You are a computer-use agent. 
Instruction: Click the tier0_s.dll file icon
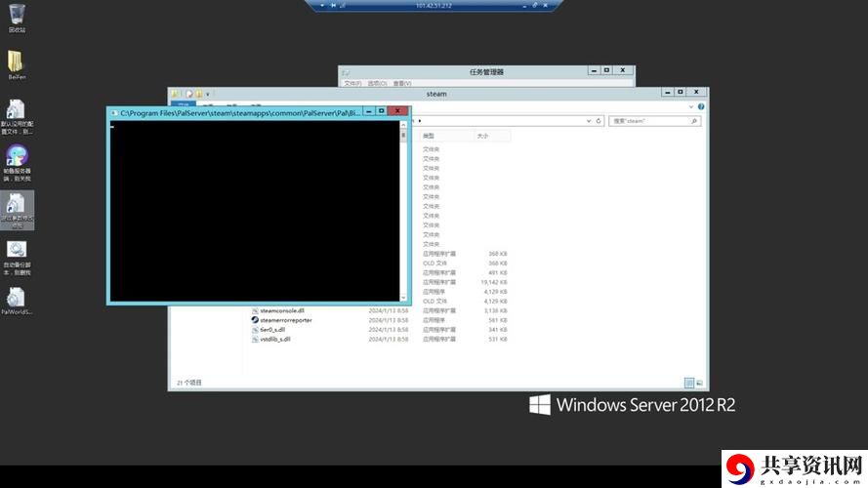pos(255,329)
